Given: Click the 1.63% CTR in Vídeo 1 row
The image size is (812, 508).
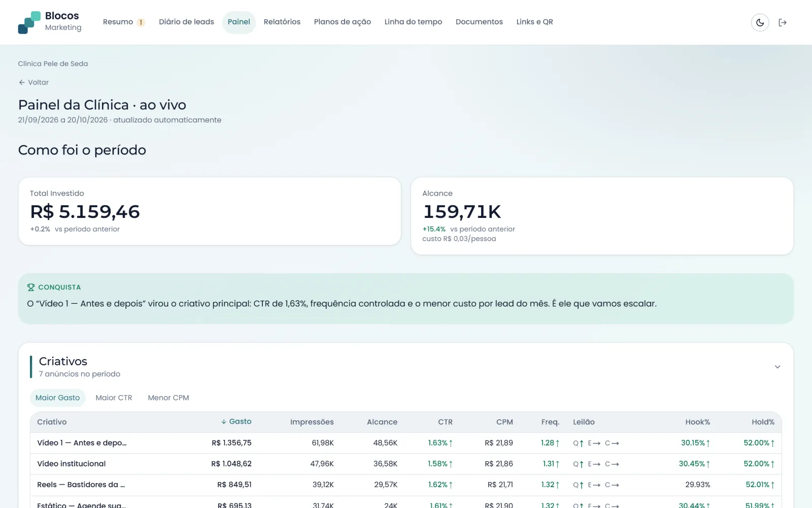Looking at the screenshot, I should [x=440, y=443].
